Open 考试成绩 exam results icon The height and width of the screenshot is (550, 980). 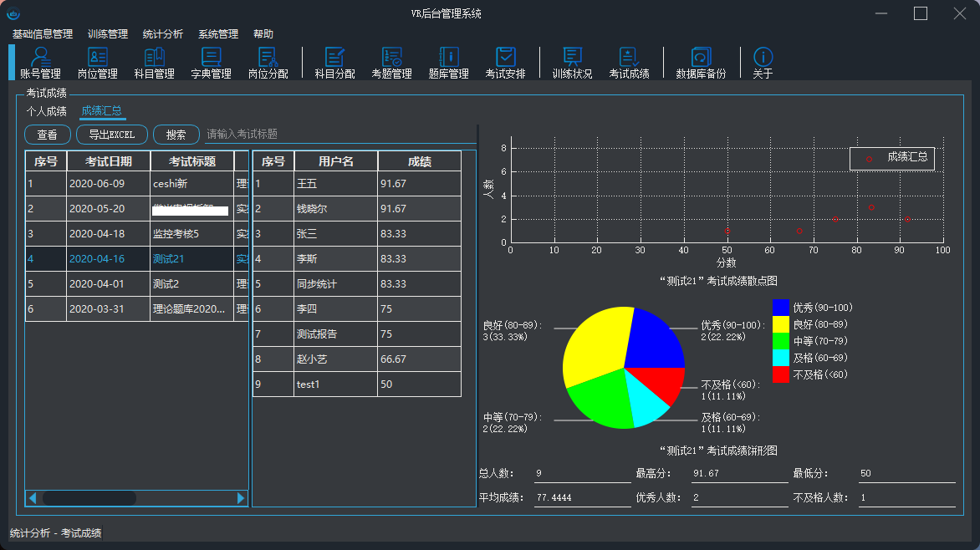point(630,63)
